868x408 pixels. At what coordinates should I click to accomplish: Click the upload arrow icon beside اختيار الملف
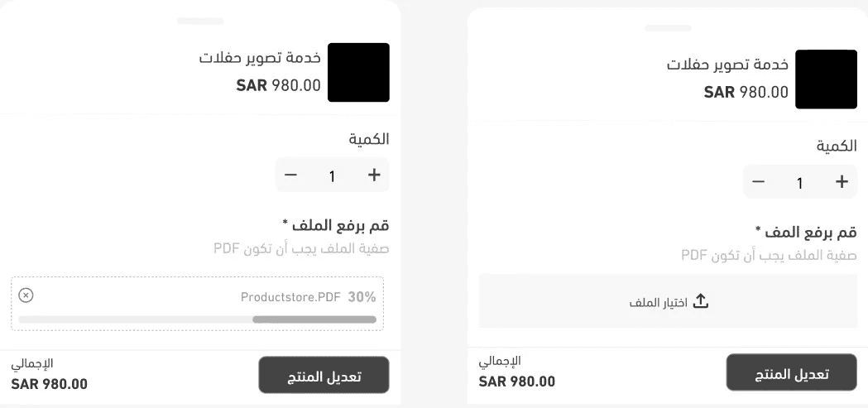700,301
